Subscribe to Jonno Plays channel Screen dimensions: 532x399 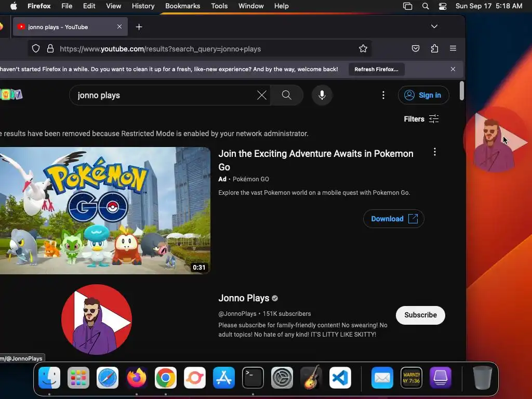pyautogui.click(x=420, y=315)
